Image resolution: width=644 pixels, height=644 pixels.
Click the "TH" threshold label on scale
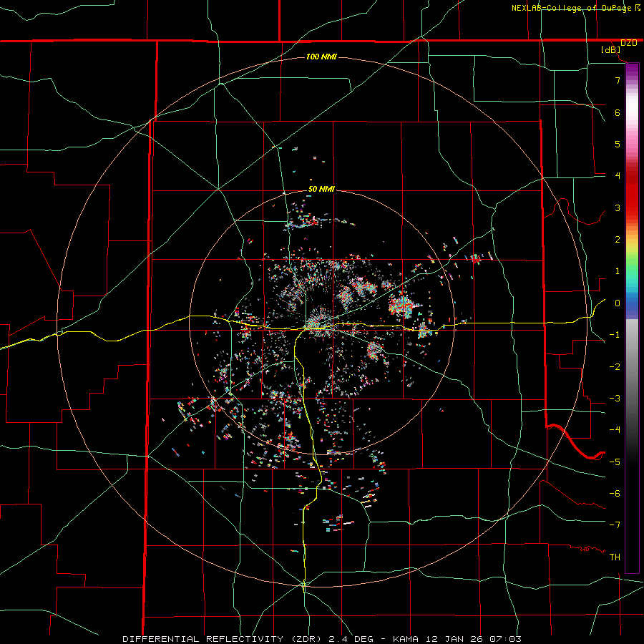click(615, 557)
